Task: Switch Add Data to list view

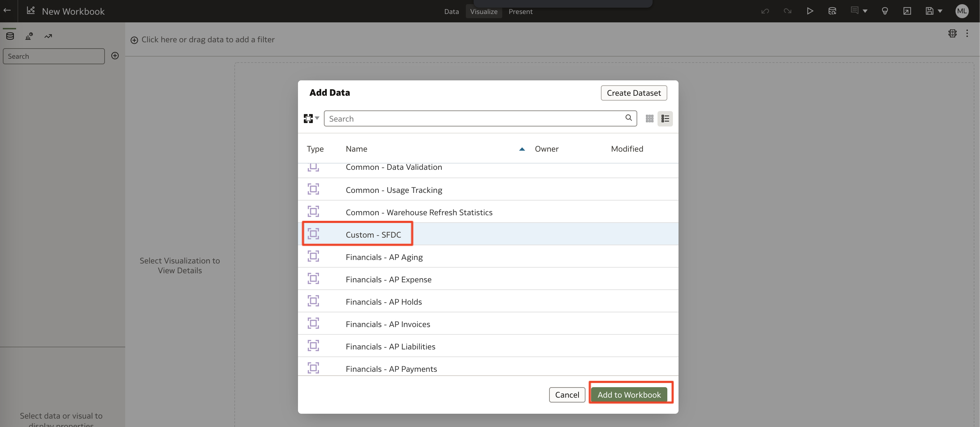Action: tap(665, 119)
